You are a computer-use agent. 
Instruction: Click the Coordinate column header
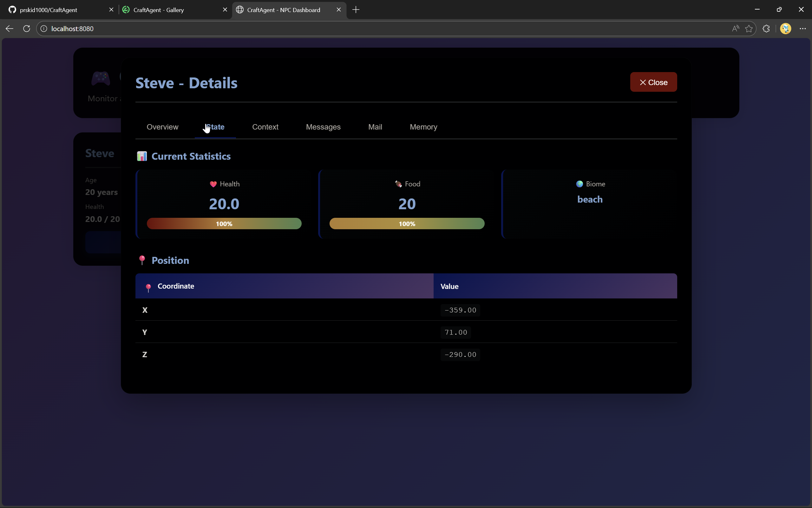click(285, 286)
